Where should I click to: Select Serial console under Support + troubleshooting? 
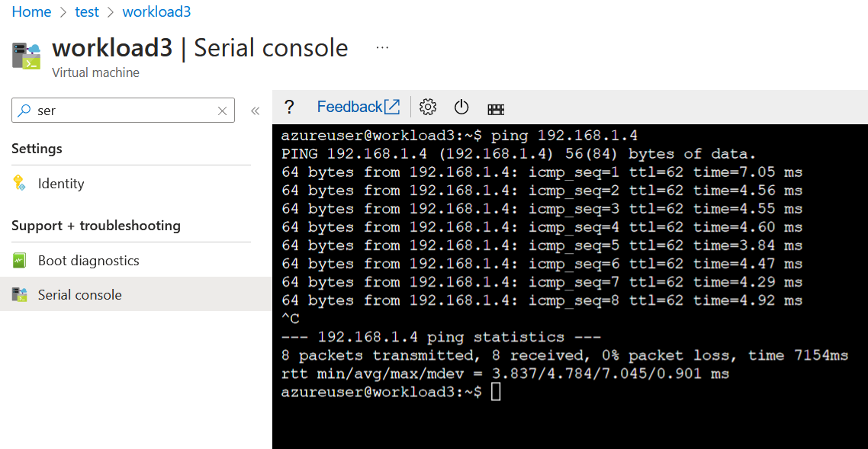point(79,293)
